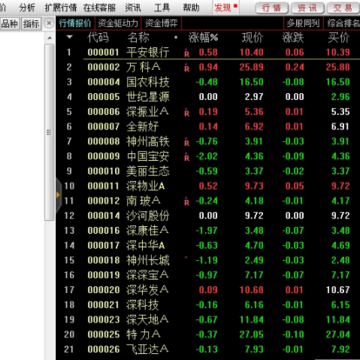Select stock 深康佳A
The height and width of the screenshot is (360, 360).
pos(147,230)
